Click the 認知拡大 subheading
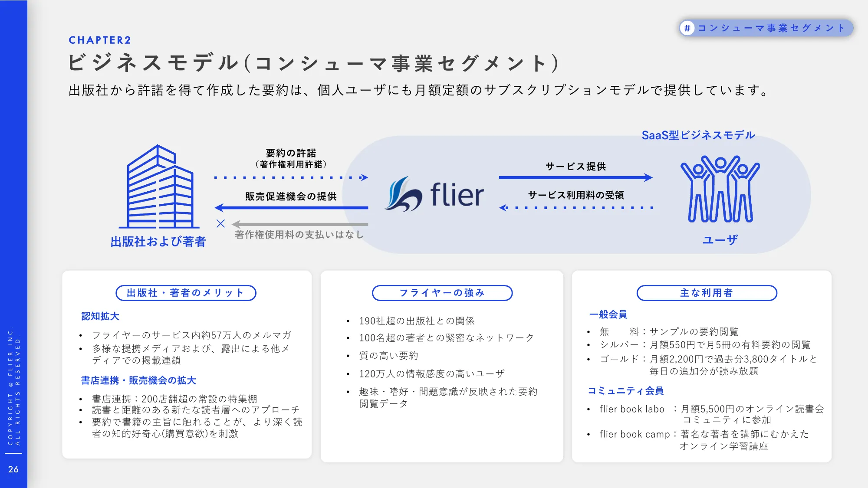 100,316
